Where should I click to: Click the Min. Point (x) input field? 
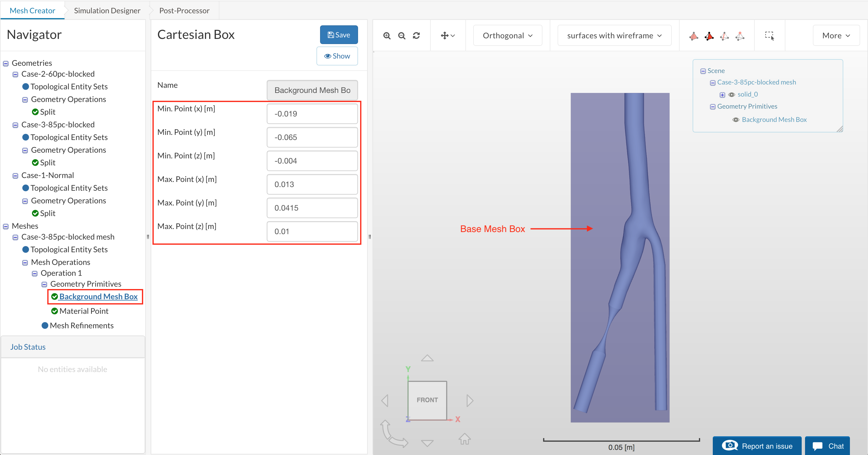pos(312,114)
